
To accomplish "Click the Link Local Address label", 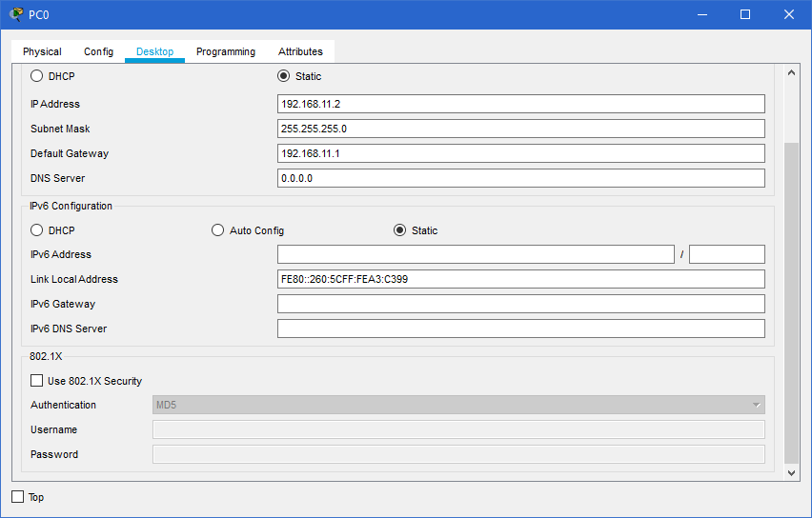I will (x=74, y=279).
